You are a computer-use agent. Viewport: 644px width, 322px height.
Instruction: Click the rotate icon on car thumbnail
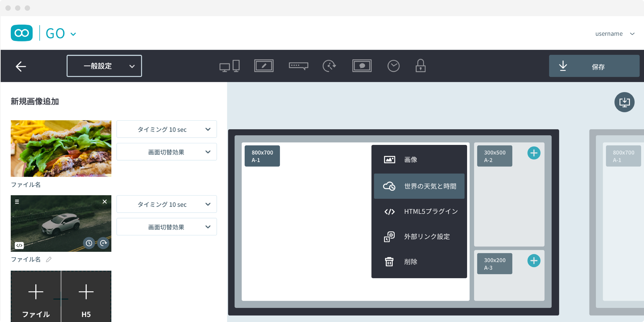tap(103, 243)
